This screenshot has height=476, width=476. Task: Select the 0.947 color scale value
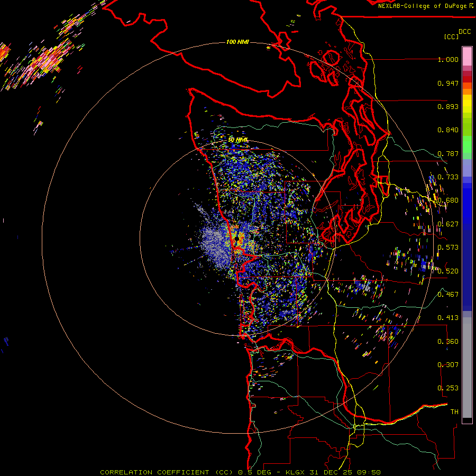pos(448,83)
